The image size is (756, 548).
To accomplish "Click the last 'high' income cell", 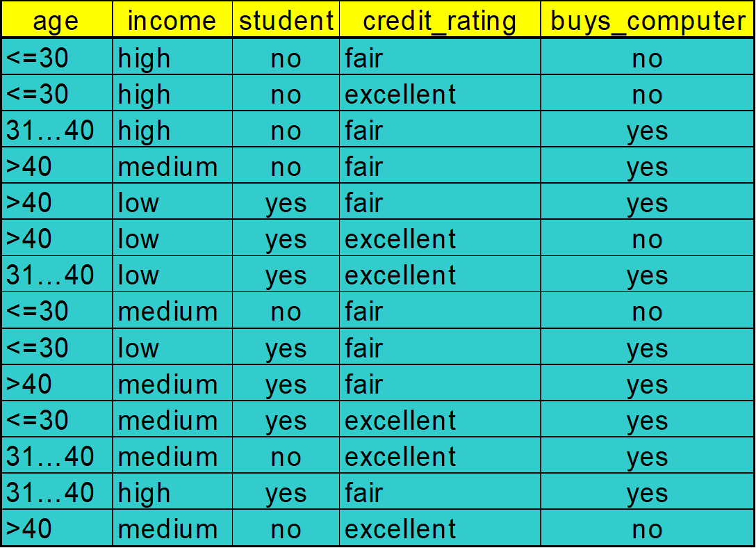I will pos(144,493).
